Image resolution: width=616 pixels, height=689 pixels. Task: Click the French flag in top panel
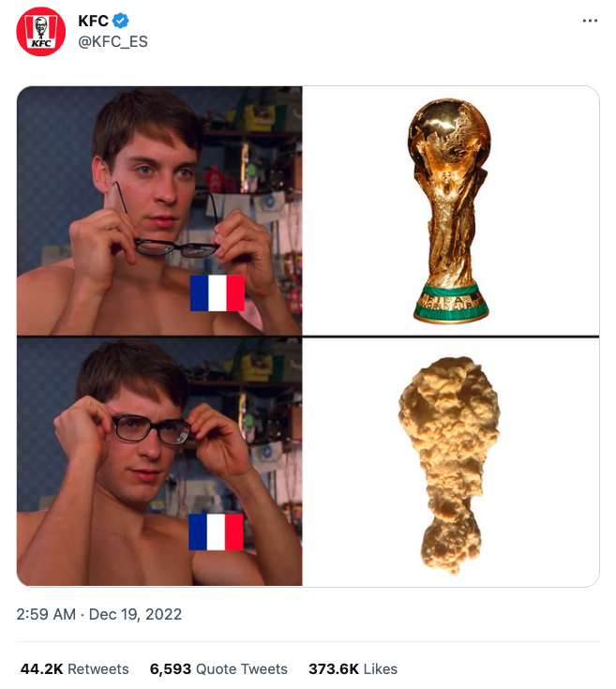[x=217, y=292]
